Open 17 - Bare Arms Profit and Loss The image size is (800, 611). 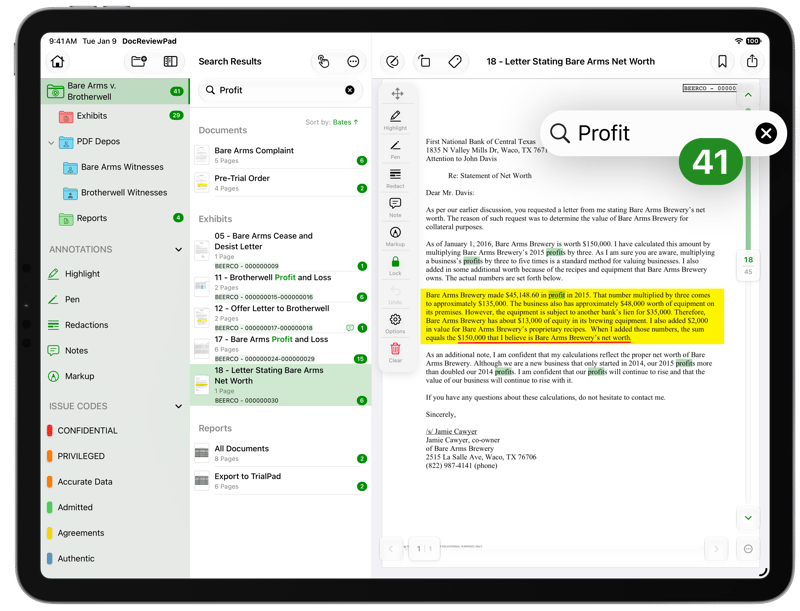pyautogui.click(x=281, y=348)
